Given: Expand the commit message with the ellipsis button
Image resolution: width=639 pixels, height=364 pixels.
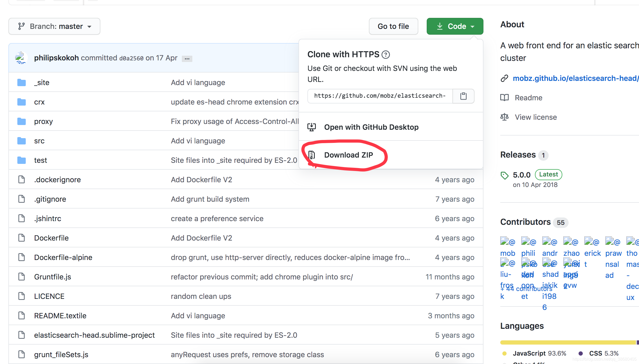Looking at the screenshot, I should [x=187, y=58].
